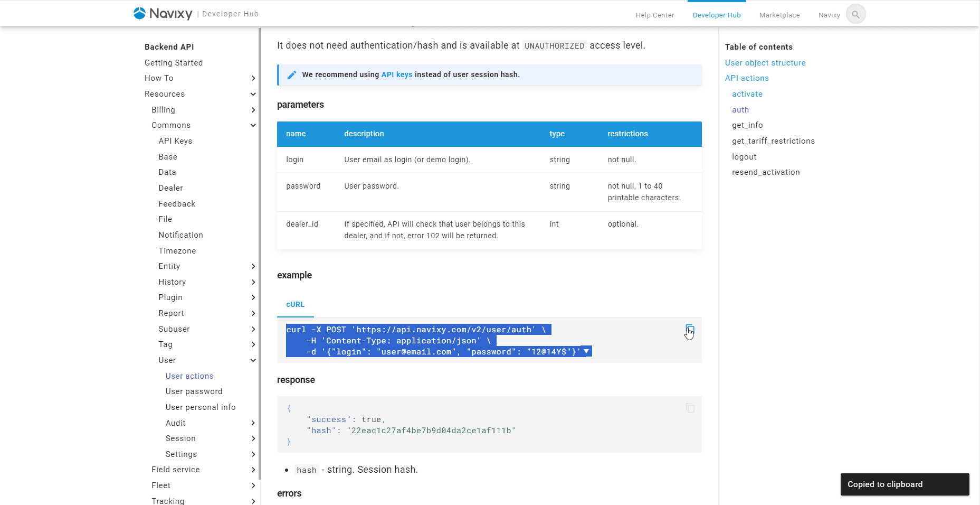Expand the Plugin section
980x505 pixels.
click(x=253, y=297)
